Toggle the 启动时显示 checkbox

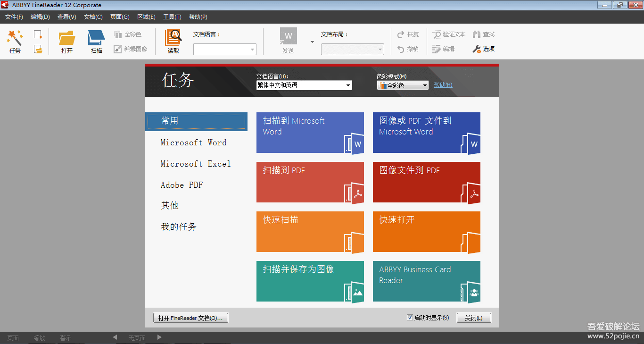click(410, 318)
